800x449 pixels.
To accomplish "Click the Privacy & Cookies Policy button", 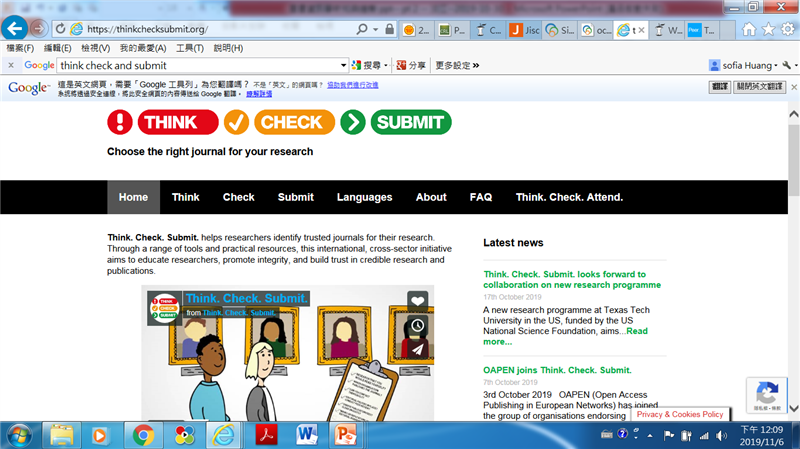I will [x=680, y=414].
